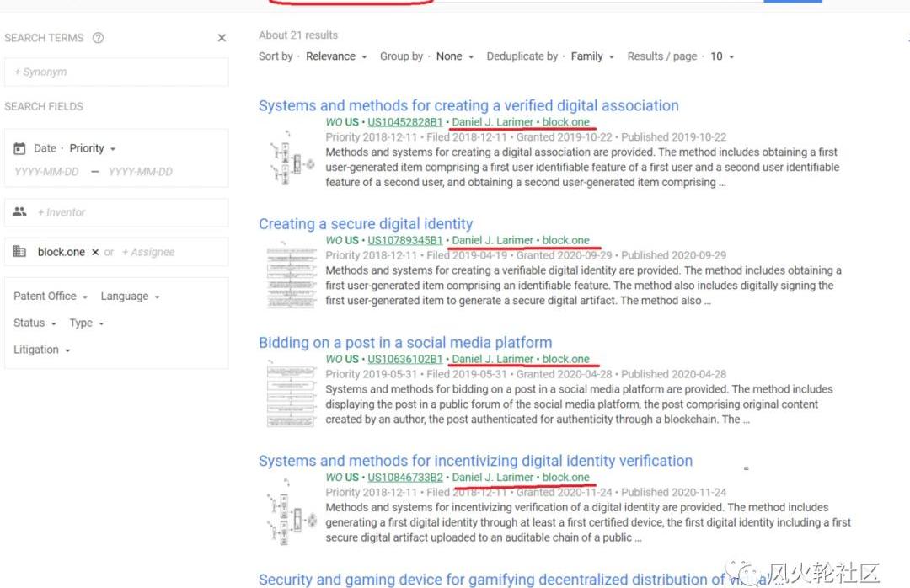Click the Inventor input field
The height and width of the screenshot is (588, 910).
click(126, 212)
